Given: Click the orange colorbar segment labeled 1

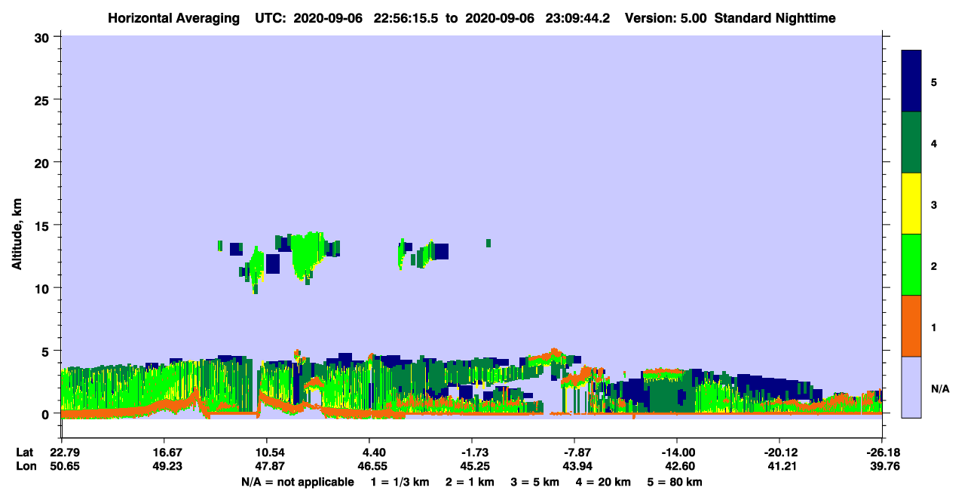Looking at the screenshot, I should [x=911, y=326].
